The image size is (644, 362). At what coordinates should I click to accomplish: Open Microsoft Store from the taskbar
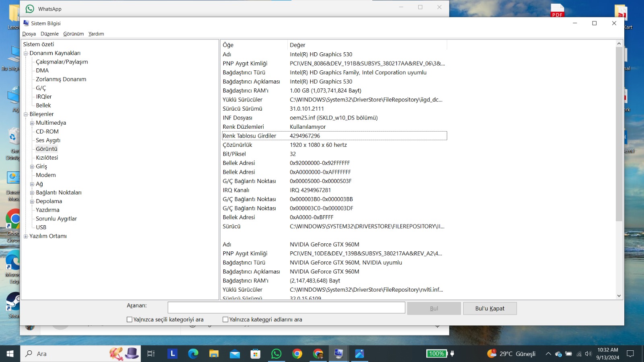coord(255,354)
